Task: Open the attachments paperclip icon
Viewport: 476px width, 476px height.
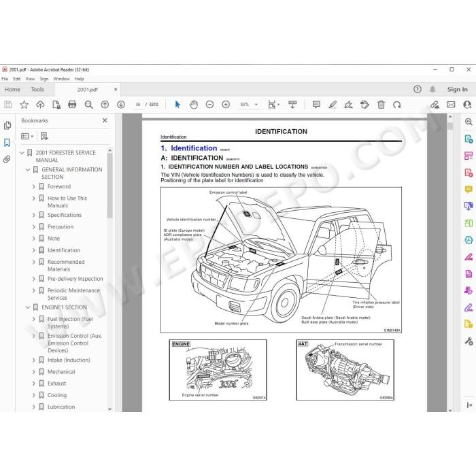Action: (x=7, y=159)
